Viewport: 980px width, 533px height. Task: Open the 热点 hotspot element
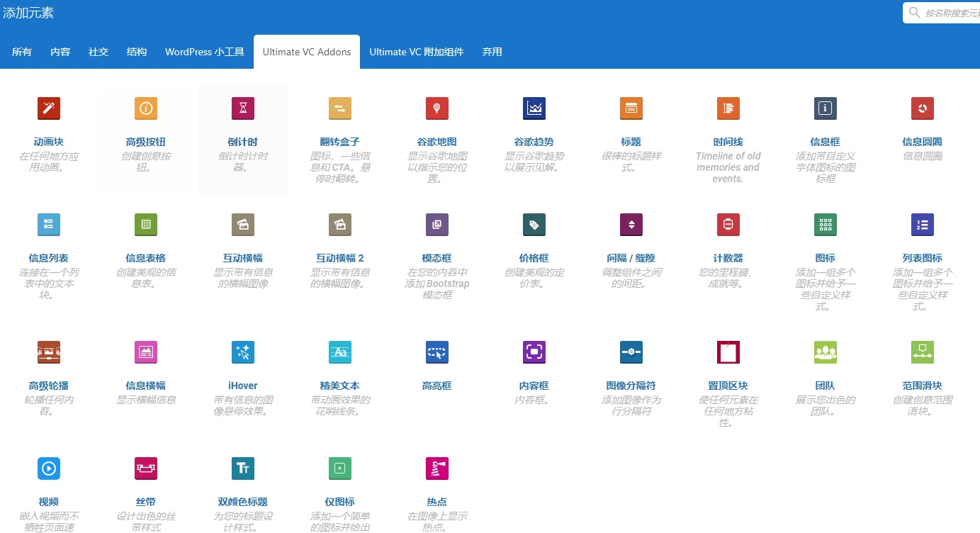coord(437,469)
